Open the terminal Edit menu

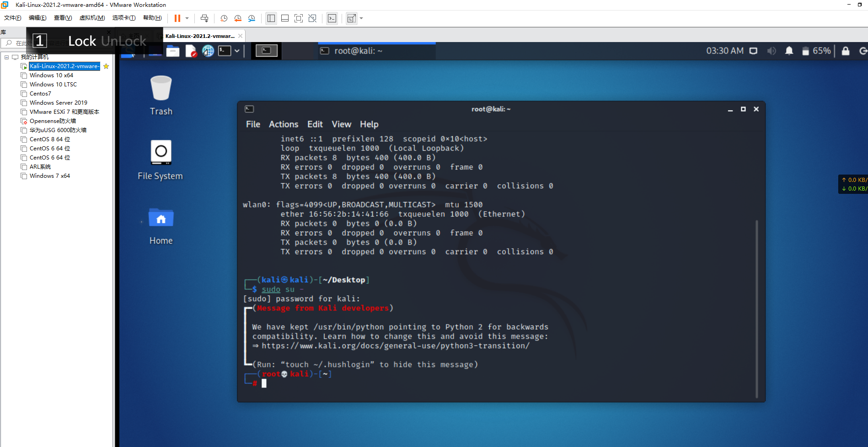tap(315, 124)
